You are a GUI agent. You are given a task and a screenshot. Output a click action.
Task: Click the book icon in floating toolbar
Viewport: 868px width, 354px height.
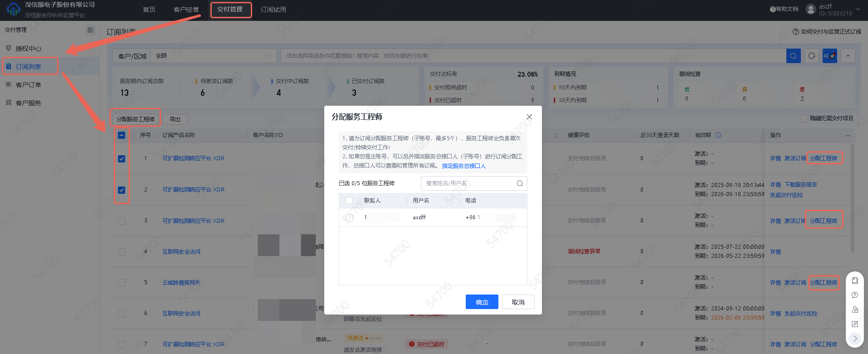click(855, 280)
